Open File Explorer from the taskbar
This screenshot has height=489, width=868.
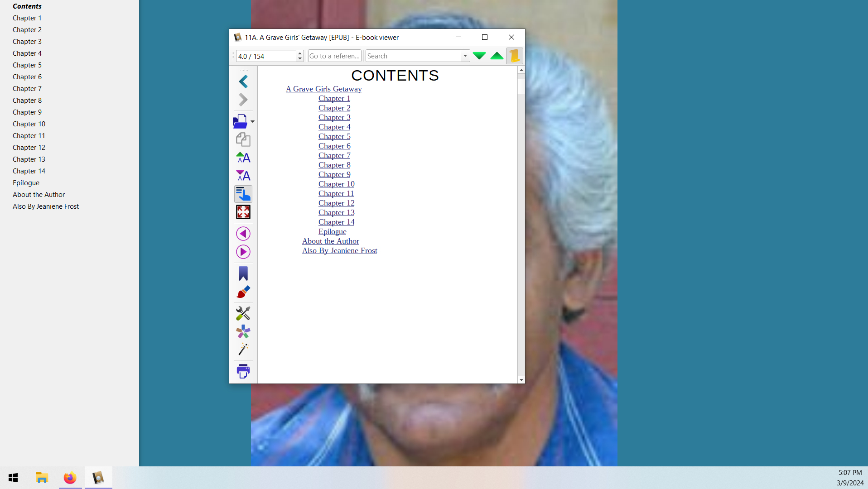[42, 478]
